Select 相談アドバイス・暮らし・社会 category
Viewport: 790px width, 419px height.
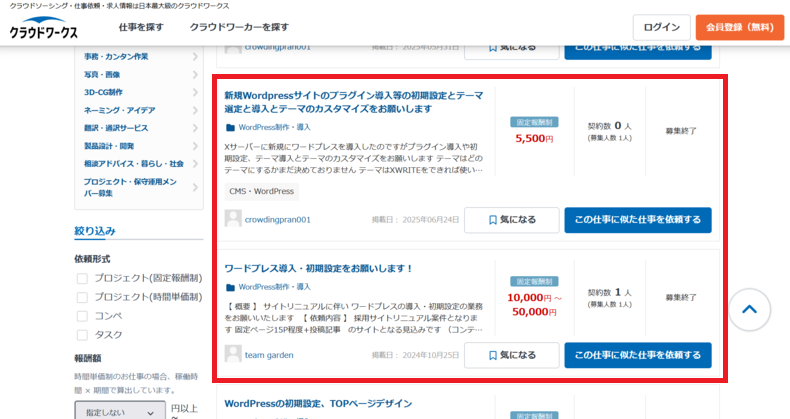pos(134,164)
